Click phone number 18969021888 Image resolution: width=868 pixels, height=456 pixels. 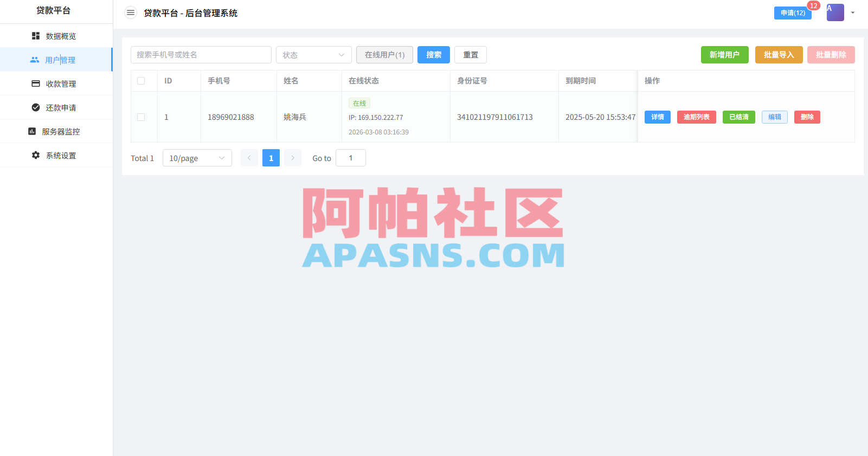231,117
